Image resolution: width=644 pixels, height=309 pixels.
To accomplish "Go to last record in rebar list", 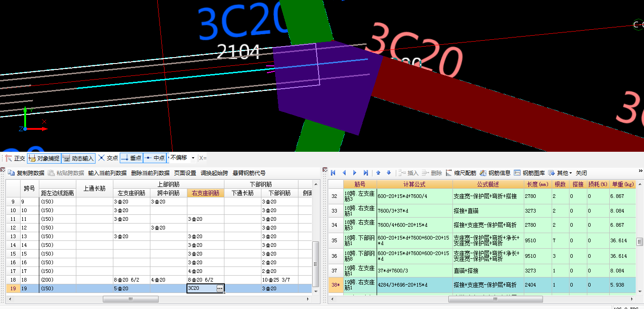I will 366,173.
